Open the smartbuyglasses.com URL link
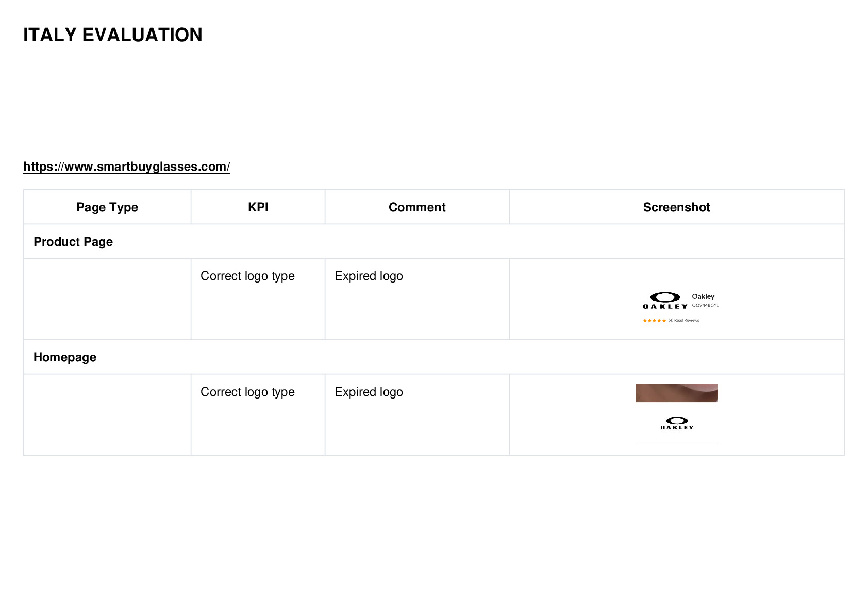The image size is (868, 614). coord(126,167)
